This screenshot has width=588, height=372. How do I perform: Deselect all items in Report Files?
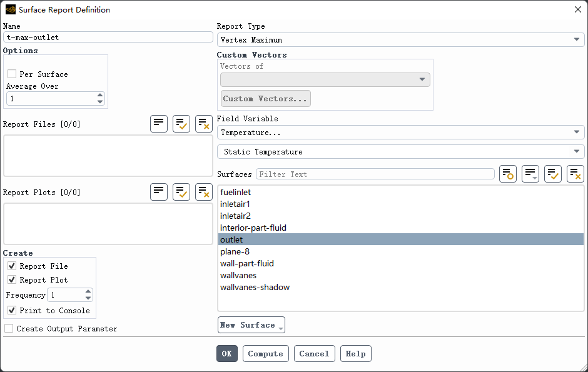pos(204,124)
